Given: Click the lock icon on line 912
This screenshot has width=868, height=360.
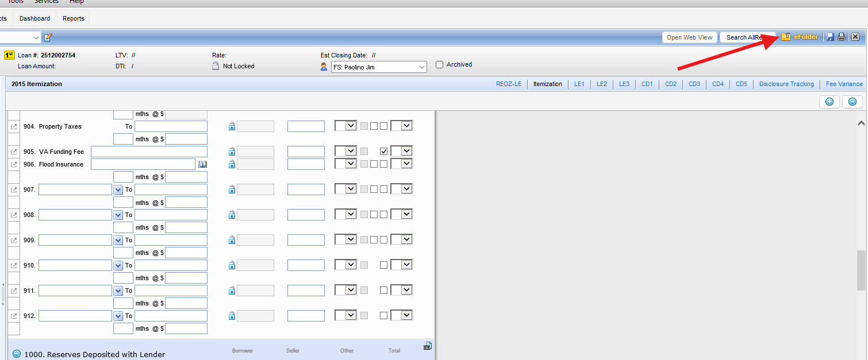Looking at the screenshot, I should pos(232,316).
